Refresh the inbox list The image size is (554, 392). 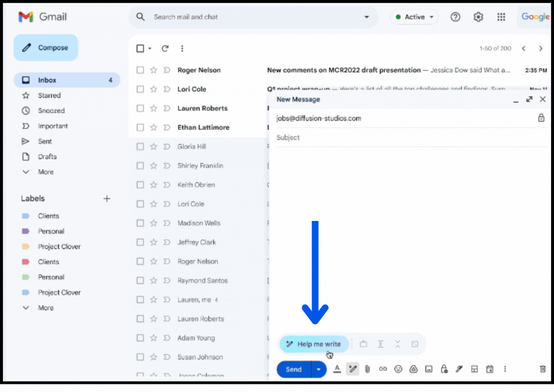pos(165,48)
